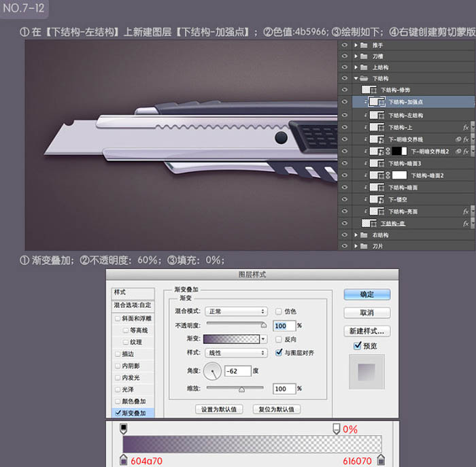Enable 斜面和浮雕 effect checkbox
476x467 pixels.
click(118, 319)
